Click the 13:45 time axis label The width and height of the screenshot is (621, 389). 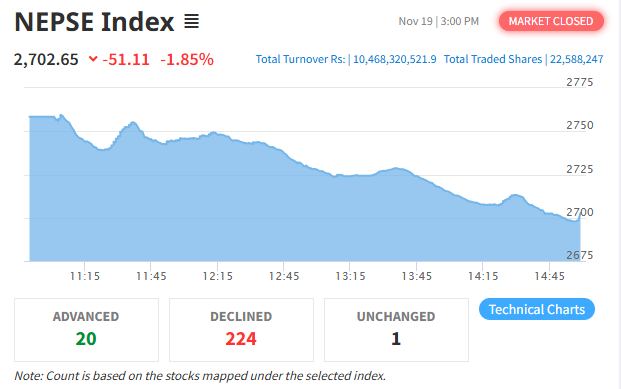[417, 276]
